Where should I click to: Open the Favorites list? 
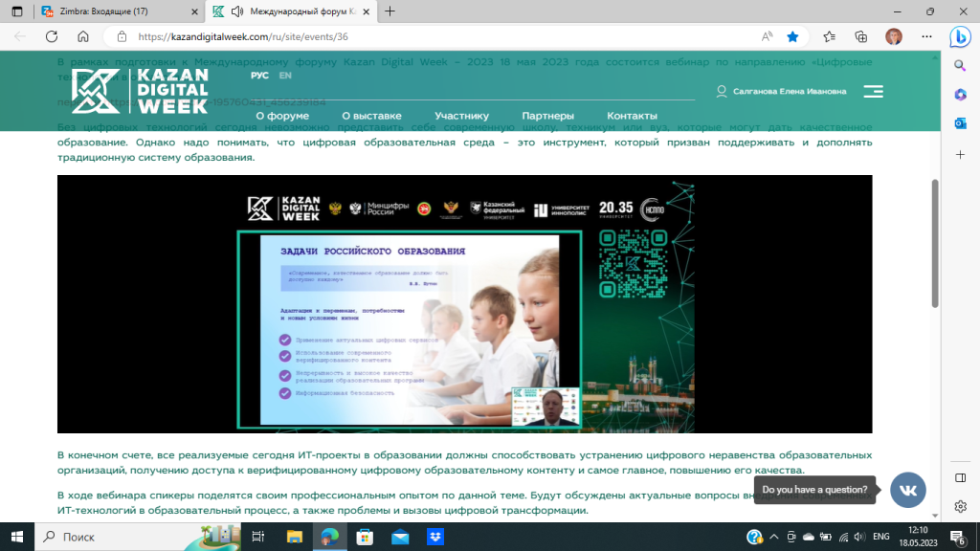click(830, 37)
